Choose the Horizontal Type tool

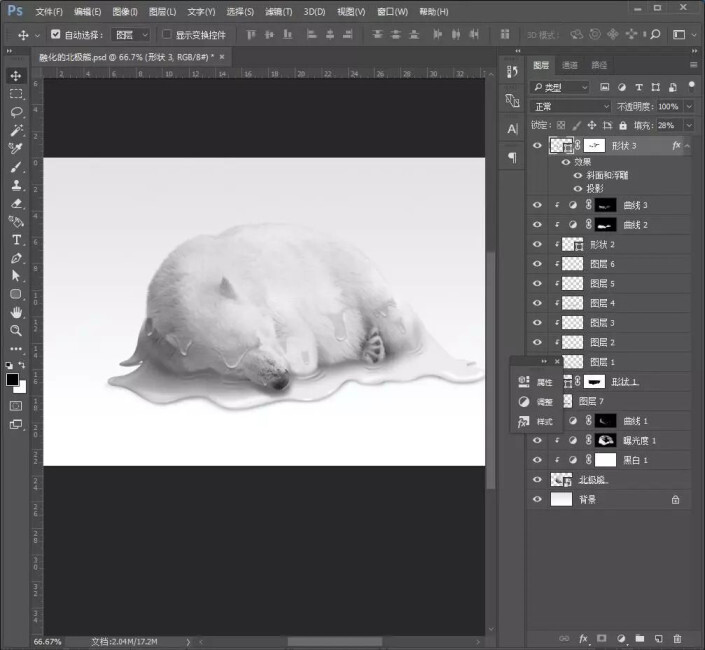[x=16, y=240]
